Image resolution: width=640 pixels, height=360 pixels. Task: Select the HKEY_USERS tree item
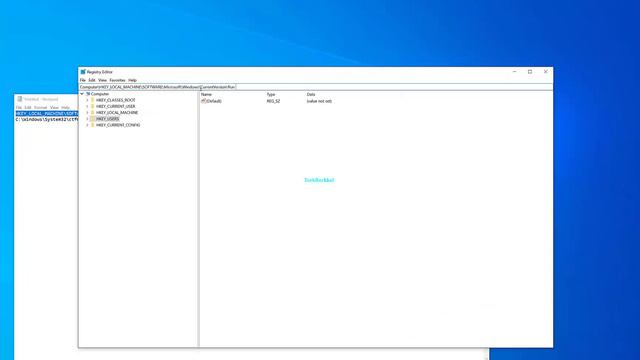click(x=107, y=119)
